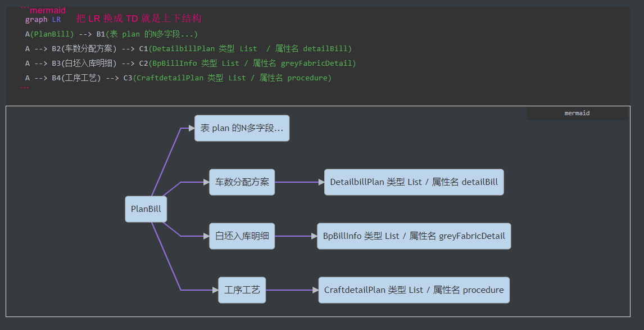The image size is (644, 330).
Task: Click the 'graph' keyword in the code
Action: 36,19
